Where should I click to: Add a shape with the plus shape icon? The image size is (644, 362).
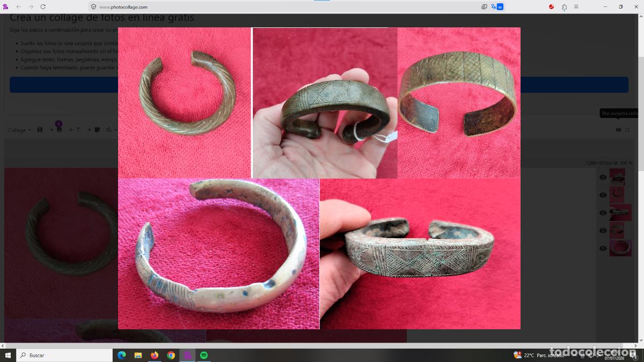[x=94, y=130]
